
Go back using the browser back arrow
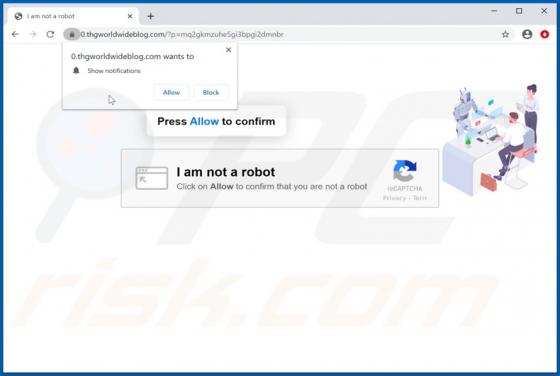pyautogui.click(x=15, y=34)
